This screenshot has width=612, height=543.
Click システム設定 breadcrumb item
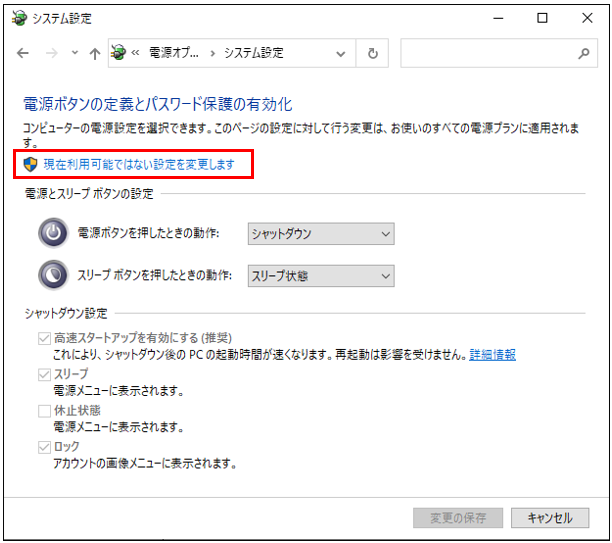coord(253,54)
